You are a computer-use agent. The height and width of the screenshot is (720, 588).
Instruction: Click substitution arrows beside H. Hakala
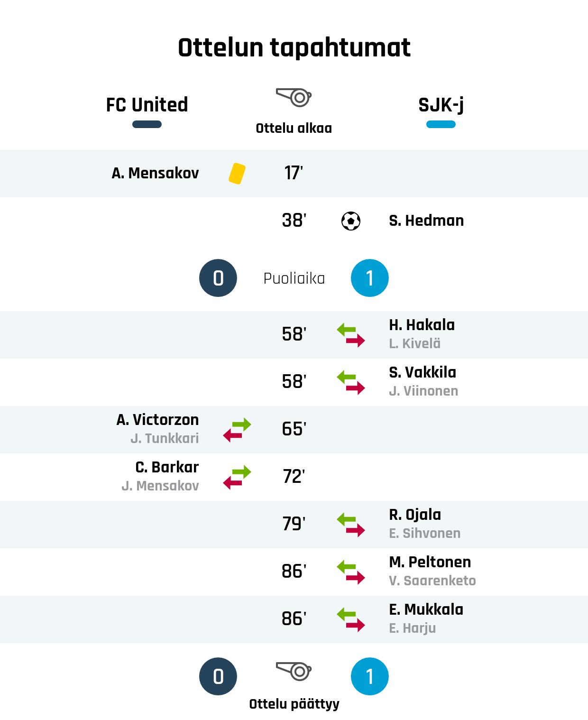(351, 335)
